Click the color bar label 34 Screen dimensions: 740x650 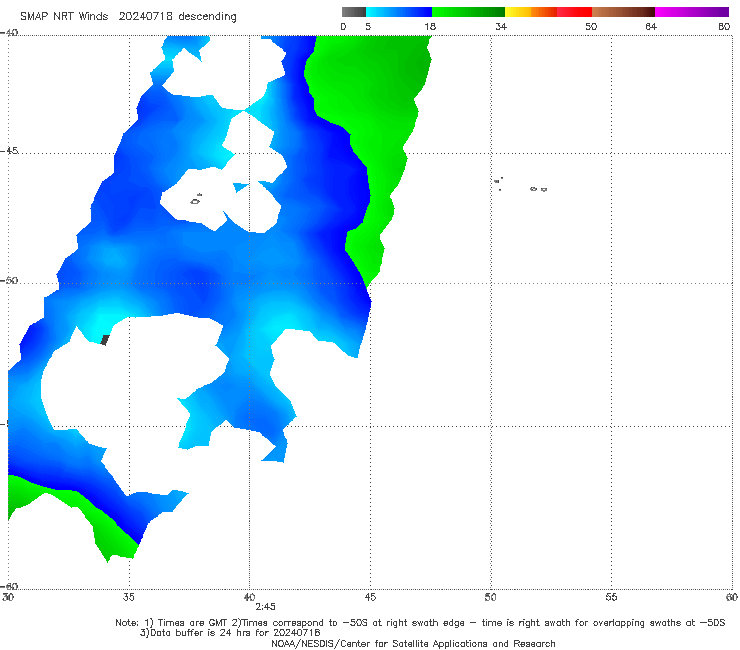[x=501, y=26]
